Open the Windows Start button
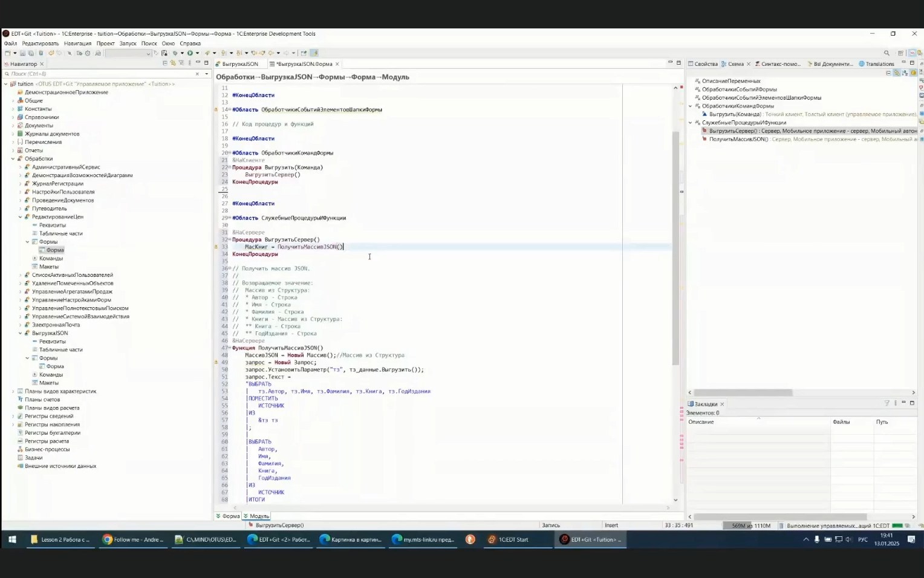924x578 pixels. 11,539
